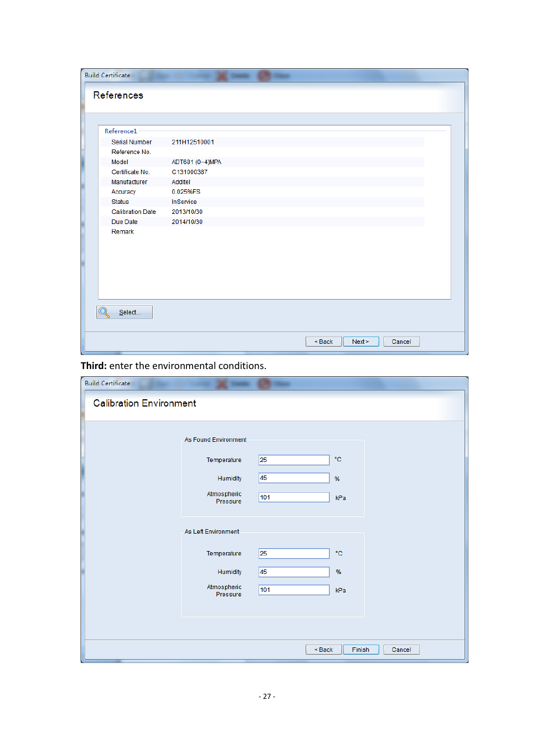Go Back from the Calibration Environment dialog
This screenshot has width=534, height=756.
324,650
